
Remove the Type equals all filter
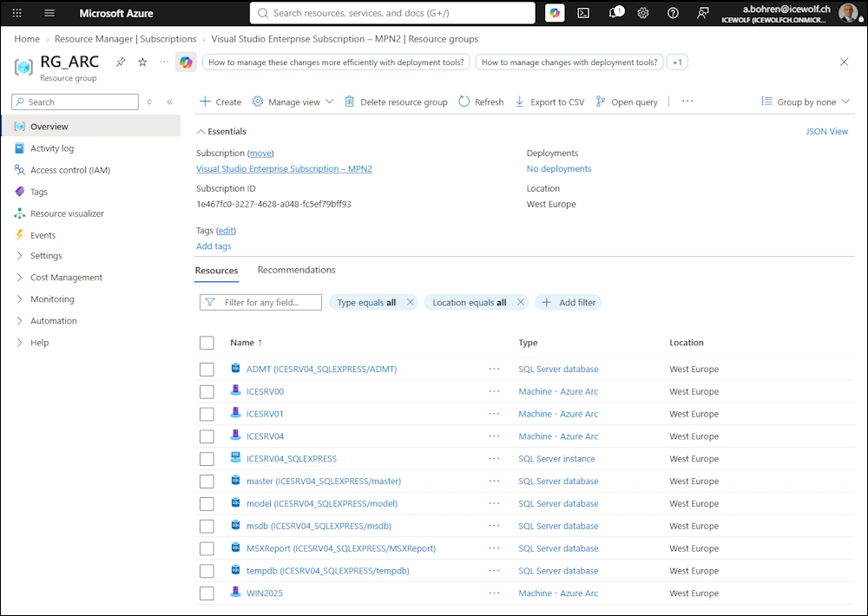pyautogui.click(x=411, y=302)
